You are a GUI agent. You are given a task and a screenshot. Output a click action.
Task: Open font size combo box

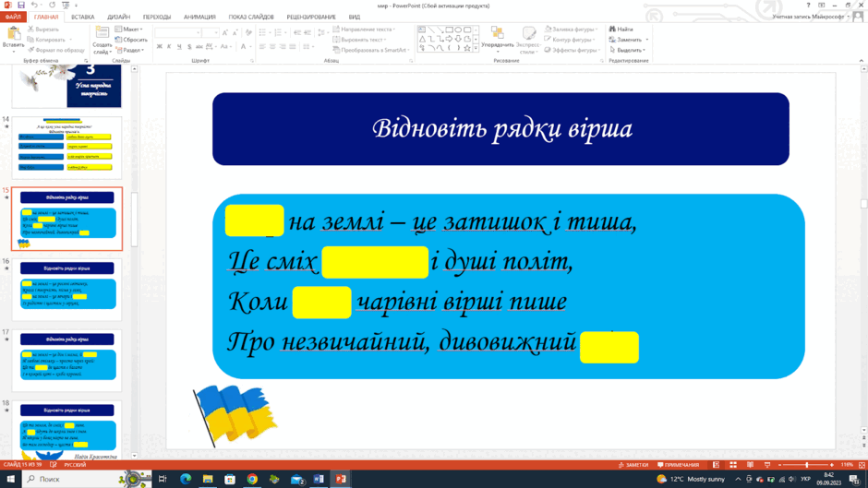coord(211,33)
